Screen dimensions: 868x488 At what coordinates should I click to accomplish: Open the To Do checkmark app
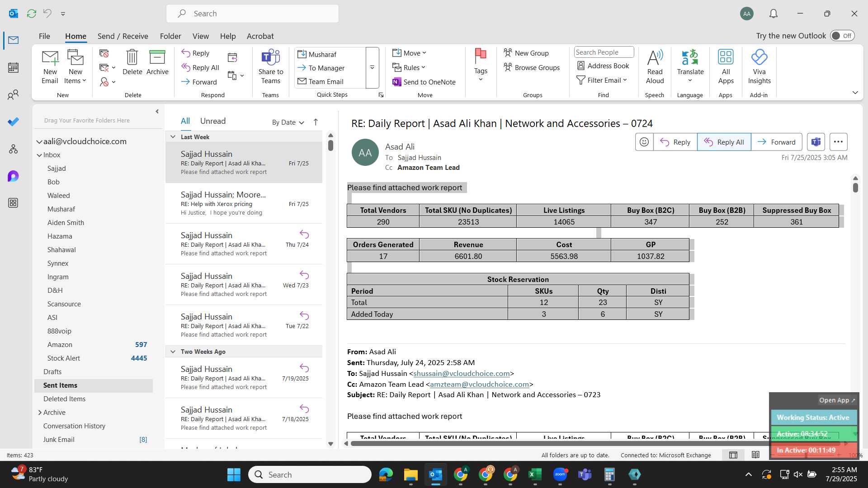(13, 122)
